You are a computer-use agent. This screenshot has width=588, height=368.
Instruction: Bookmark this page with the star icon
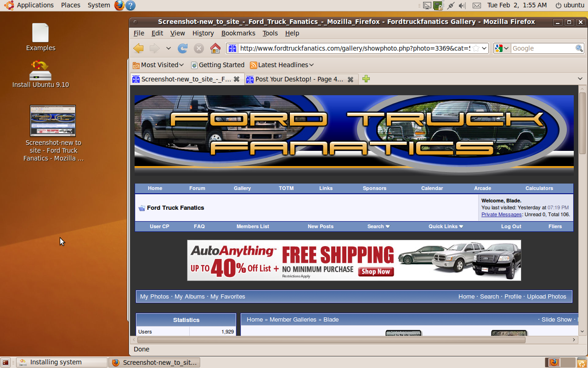[476, 48]
